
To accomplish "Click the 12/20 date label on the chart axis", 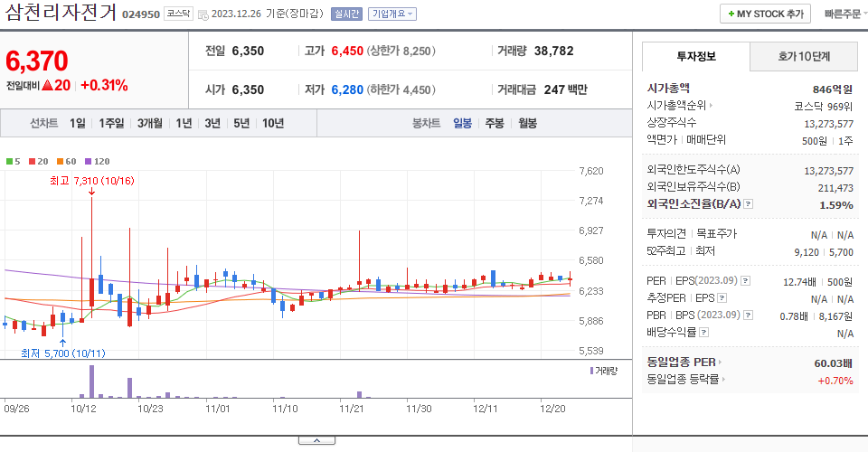I will [x=552, y=409].
